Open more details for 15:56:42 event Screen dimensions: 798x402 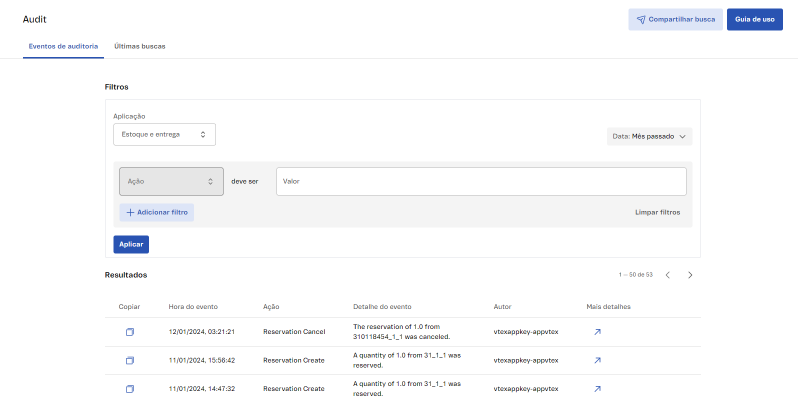coord(597,360)
